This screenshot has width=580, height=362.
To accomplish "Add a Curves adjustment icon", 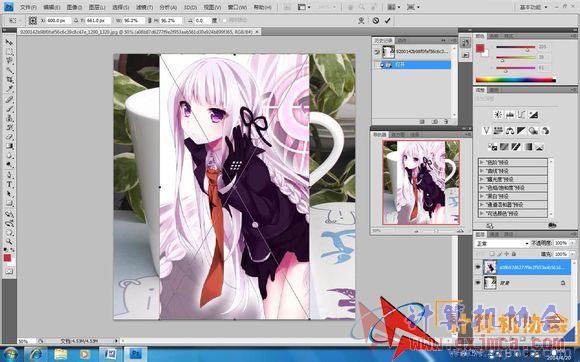I will coord(522,115).
